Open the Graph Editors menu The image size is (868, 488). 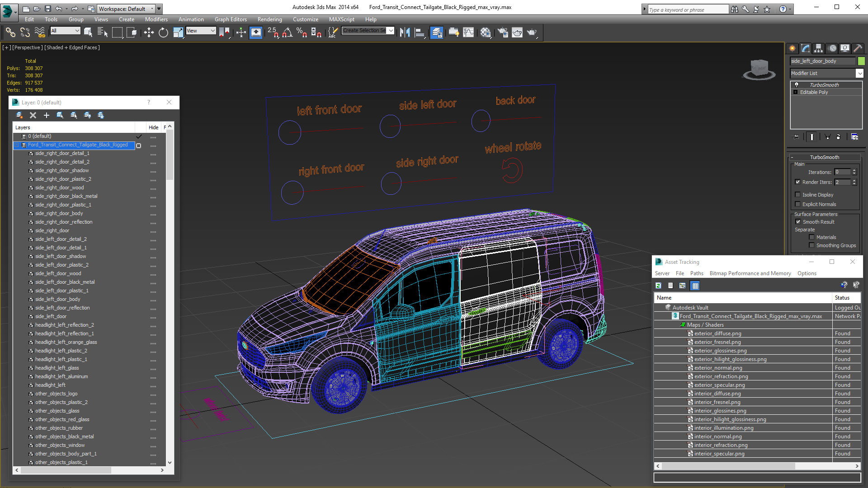231,19
